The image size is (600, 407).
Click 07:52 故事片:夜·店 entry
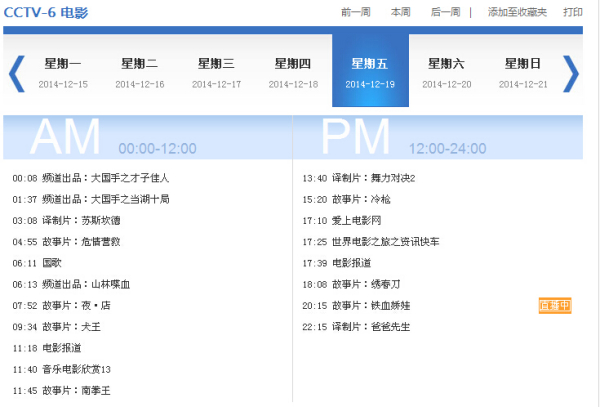[x=62, y=306]
